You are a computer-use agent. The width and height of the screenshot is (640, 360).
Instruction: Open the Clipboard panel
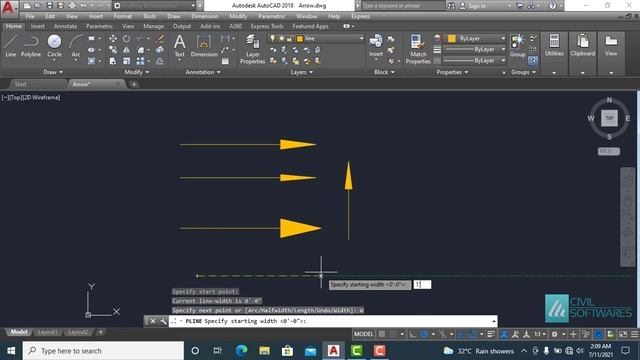point(582,45)
